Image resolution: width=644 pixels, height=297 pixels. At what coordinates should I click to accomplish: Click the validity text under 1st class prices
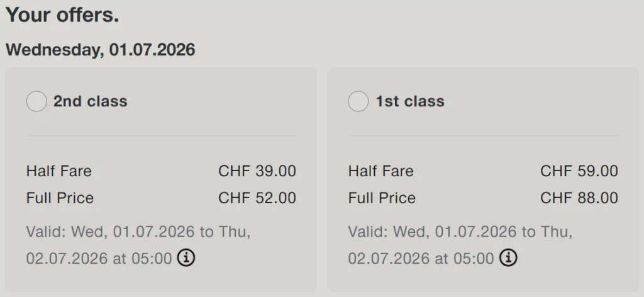pos(460,232)
